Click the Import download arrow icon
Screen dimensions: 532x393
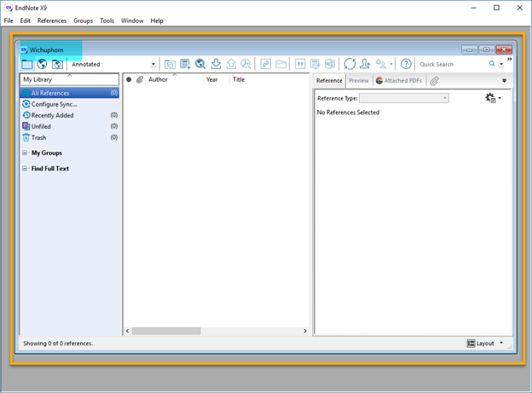point(216,64)
